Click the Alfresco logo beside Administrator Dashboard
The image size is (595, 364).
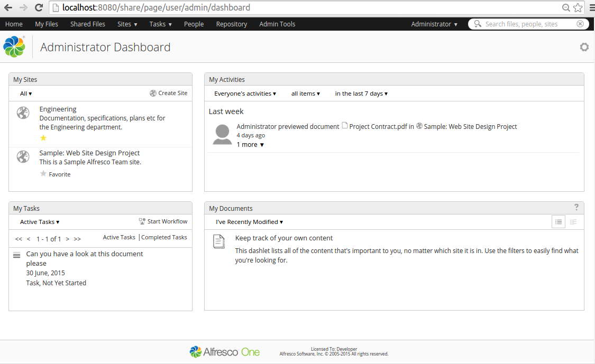tap(14, 46)
